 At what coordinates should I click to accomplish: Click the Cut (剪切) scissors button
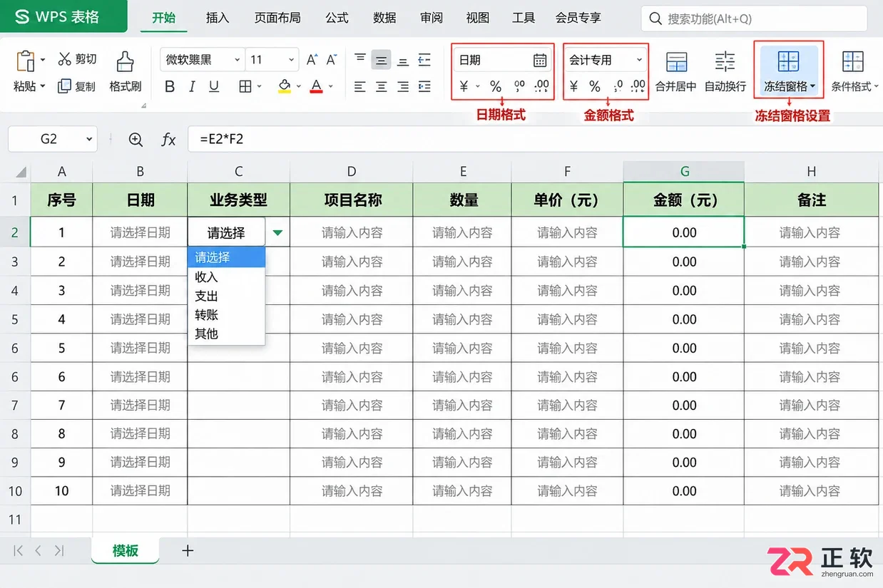click(x=77, y=59)
